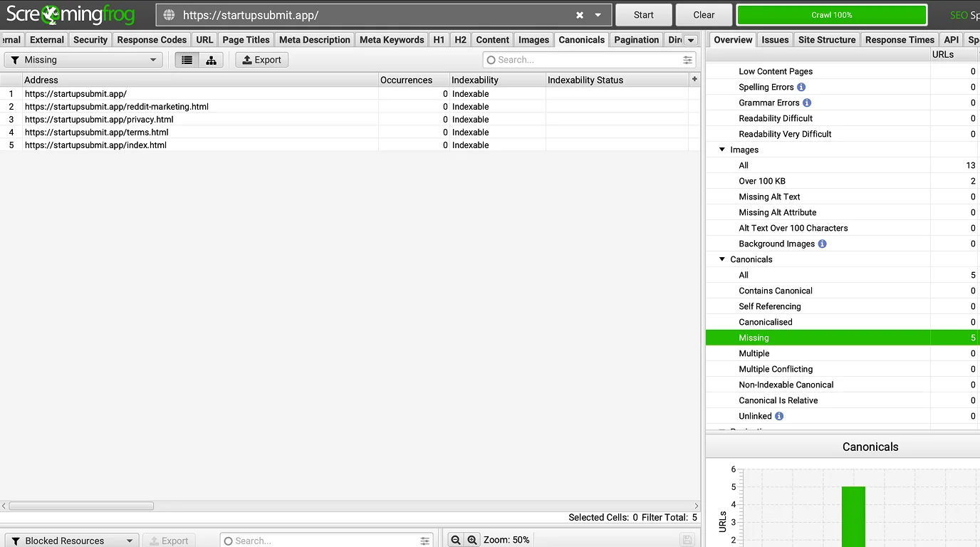Select the index.html address row
Screen dimensions: 980x547
[349, 145]
